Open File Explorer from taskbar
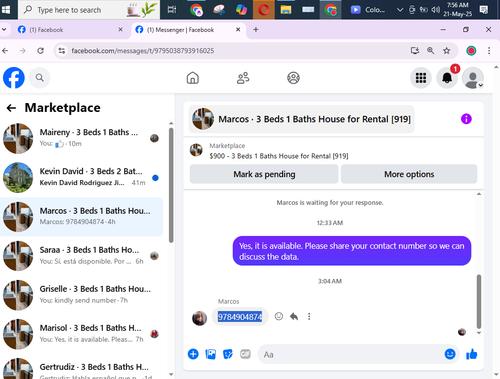 [x=286, y=10]
